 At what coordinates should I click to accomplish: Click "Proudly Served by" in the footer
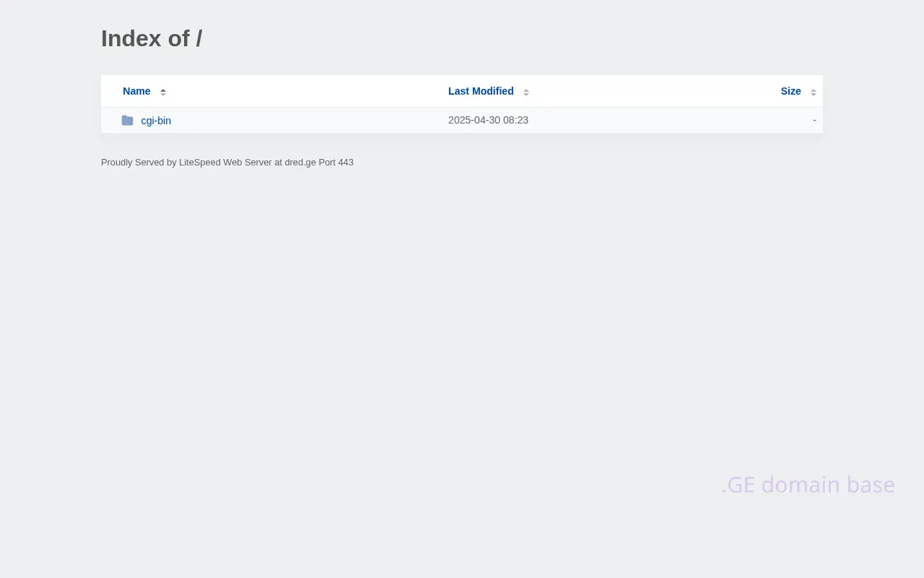coord(139,163)
